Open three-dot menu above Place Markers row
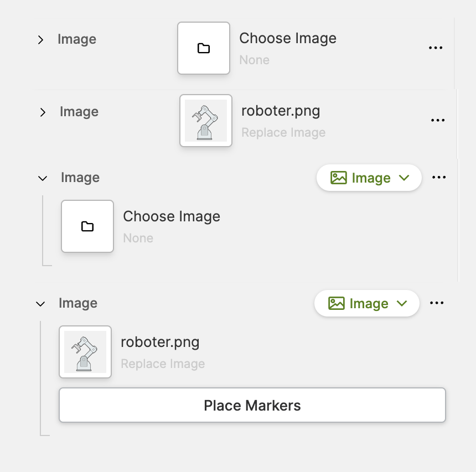The height and width of the screenshot is (472, 476). click(437, 303)
